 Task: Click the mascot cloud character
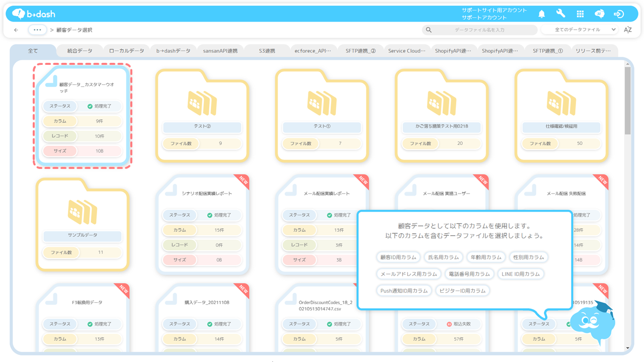tap(593, 323)
